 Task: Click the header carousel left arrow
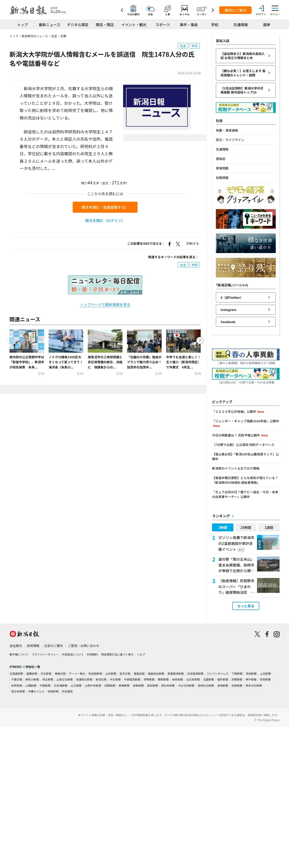[x=122, y=10]
